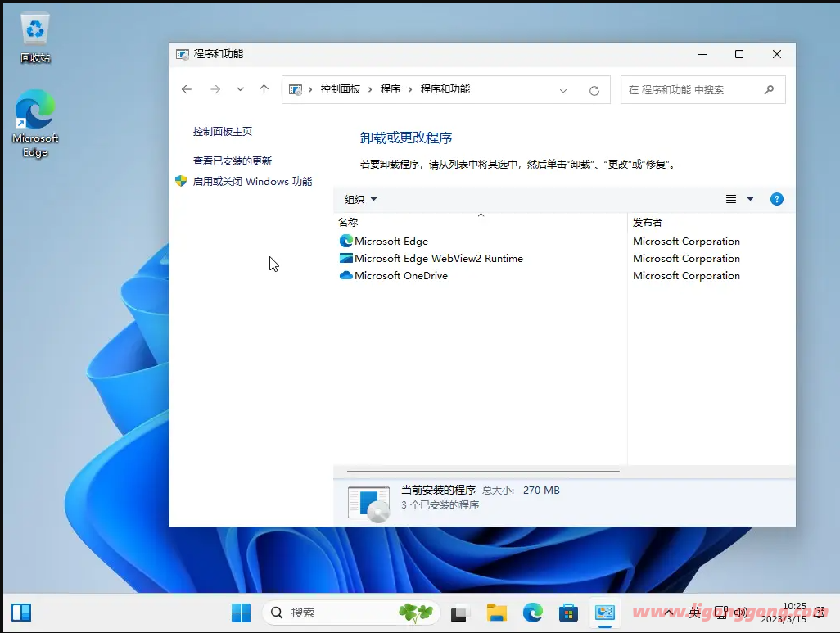Select 控制面板 in the breadcrumb path

click(341, 89)
